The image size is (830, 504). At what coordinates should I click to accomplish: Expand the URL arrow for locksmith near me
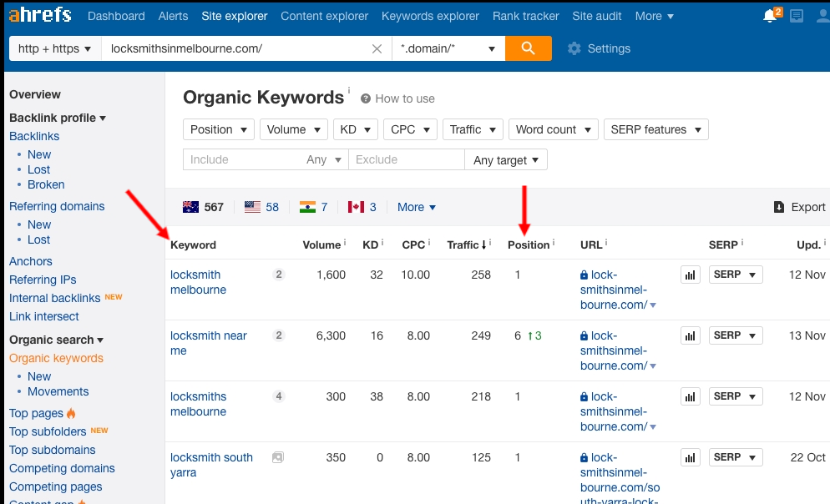tap(653, 366)
